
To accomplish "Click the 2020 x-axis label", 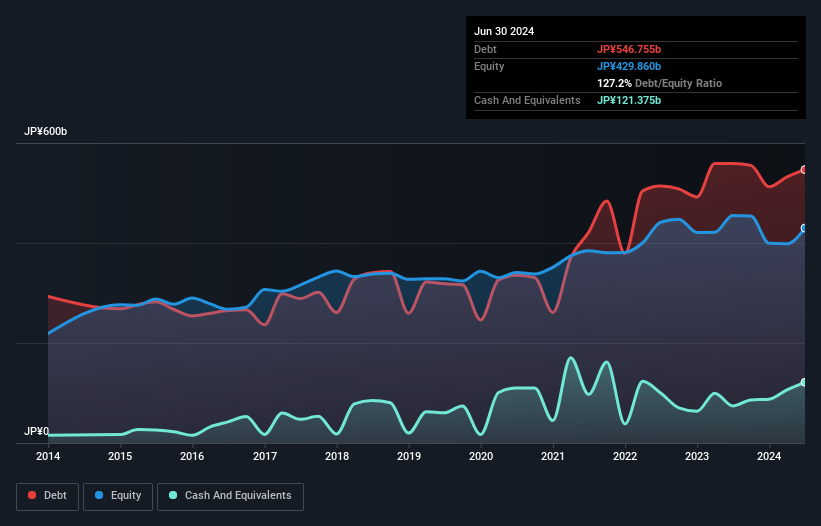I will click(x=481, y=456).
